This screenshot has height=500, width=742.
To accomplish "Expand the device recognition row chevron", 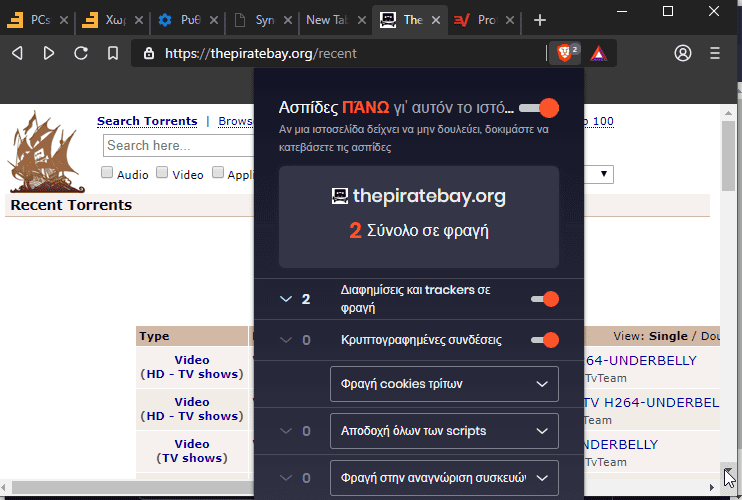I will pyautogui.click(x=286, y=478).
